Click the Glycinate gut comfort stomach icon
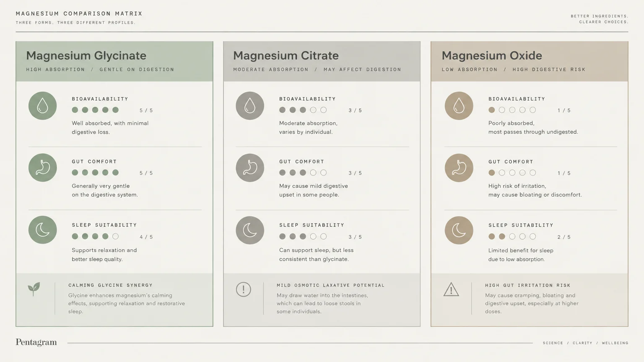Viewport: 644px width, 362px height. (42, 168)
